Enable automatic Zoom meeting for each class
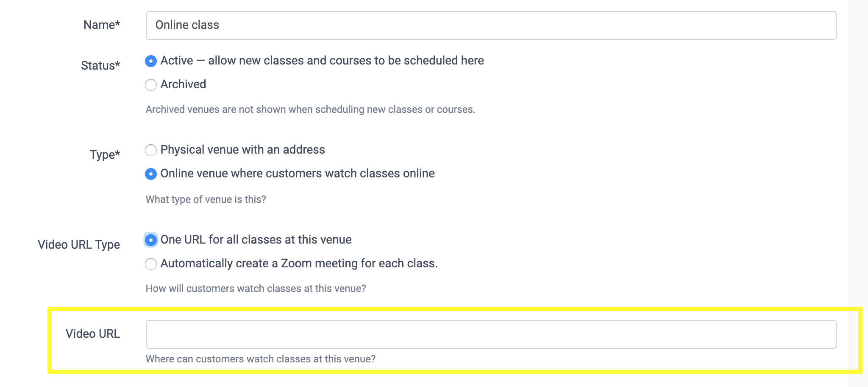868x387 pixels. (151, 264)
